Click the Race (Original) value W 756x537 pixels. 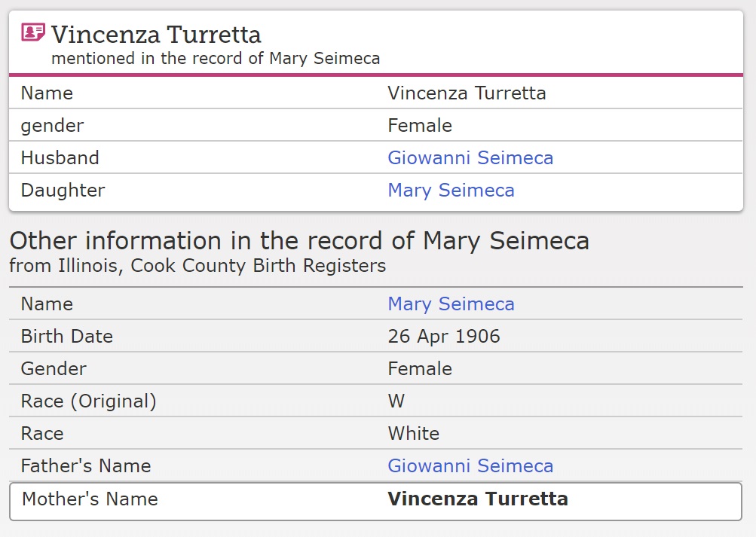(x=396, y=401)
